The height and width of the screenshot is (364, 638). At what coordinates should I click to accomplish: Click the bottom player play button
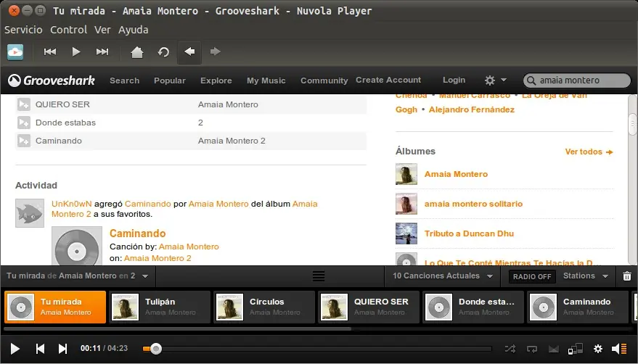15,349
